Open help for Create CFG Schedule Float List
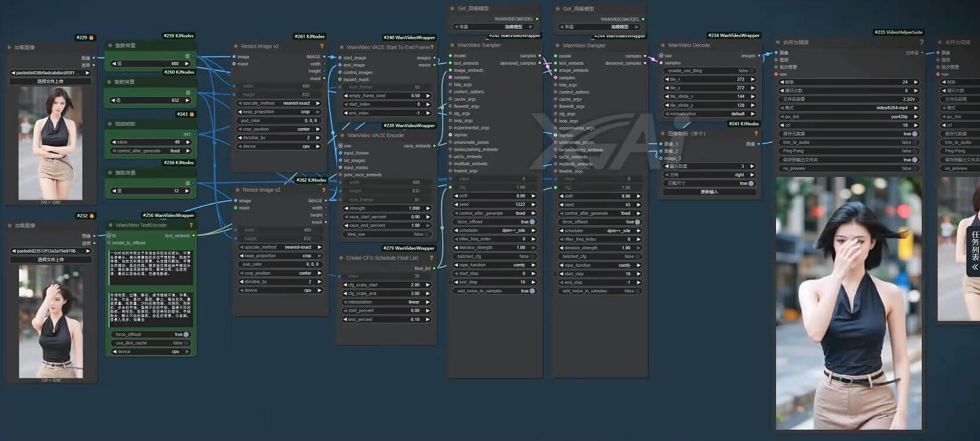980x441 pixels. coord(432,258)
